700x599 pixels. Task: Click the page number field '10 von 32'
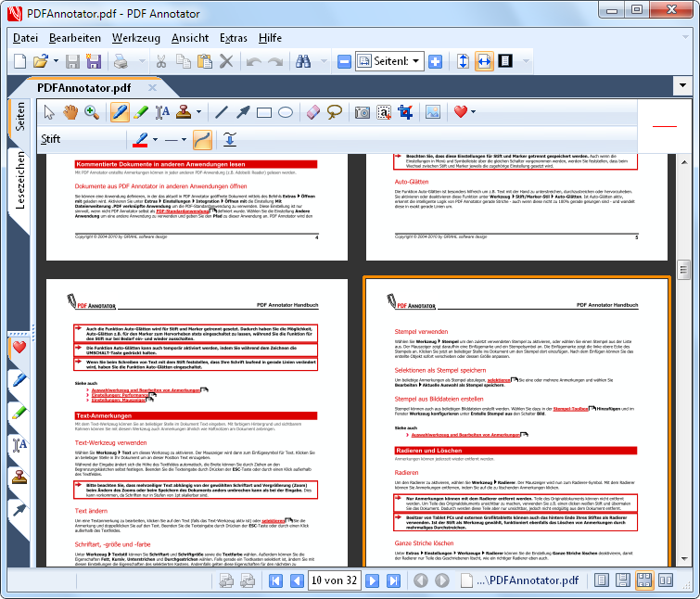(x=335, y=580)
